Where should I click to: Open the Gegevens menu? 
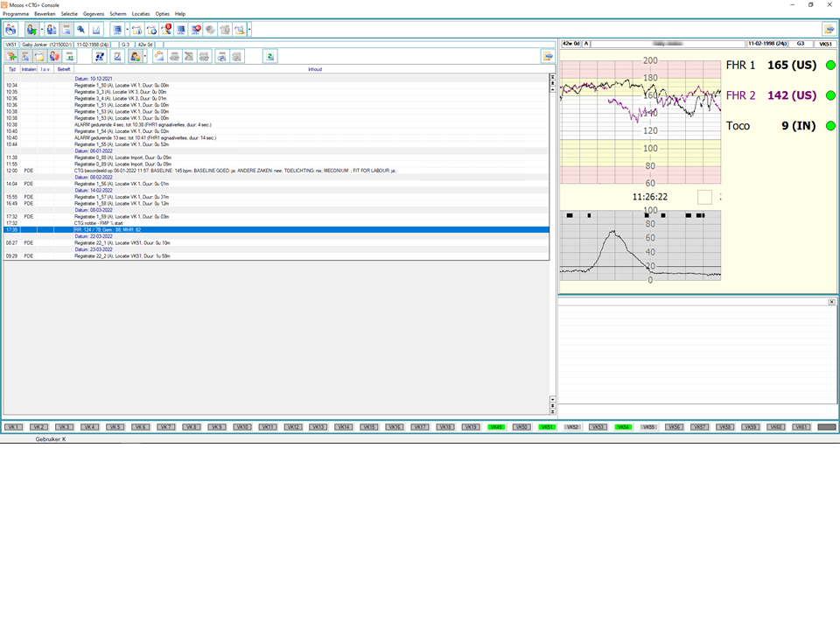tap(94, 14)
